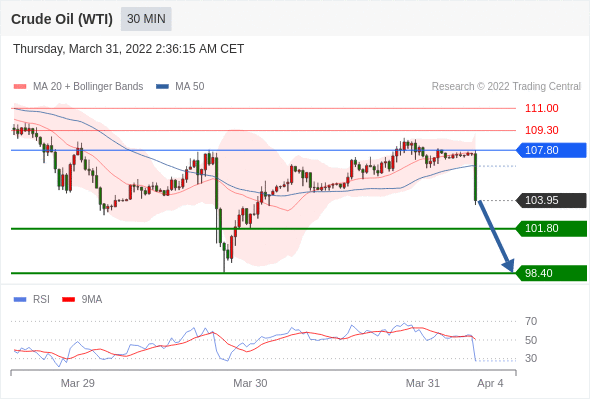
Task: Click the blue downward forecast arrow
Action: (496, 236)
